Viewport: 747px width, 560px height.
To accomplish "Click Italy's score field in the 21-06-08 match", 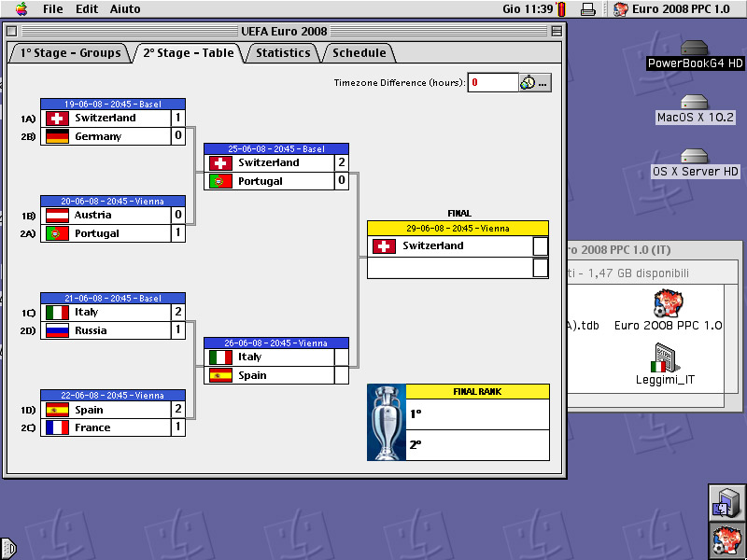I will [x=178, y=313].
